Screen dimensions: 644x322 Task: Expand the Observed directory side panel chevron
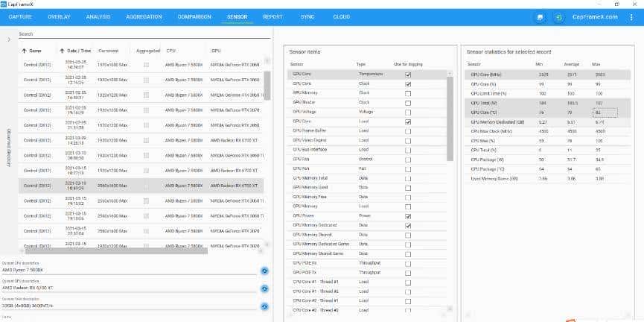[x=9, y=40]
